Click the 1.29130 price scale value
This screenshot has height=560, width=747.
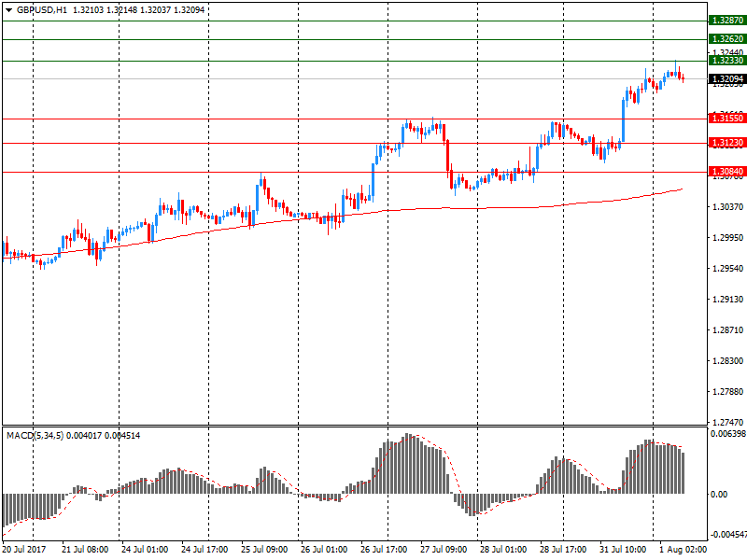[x=727, y=300]
